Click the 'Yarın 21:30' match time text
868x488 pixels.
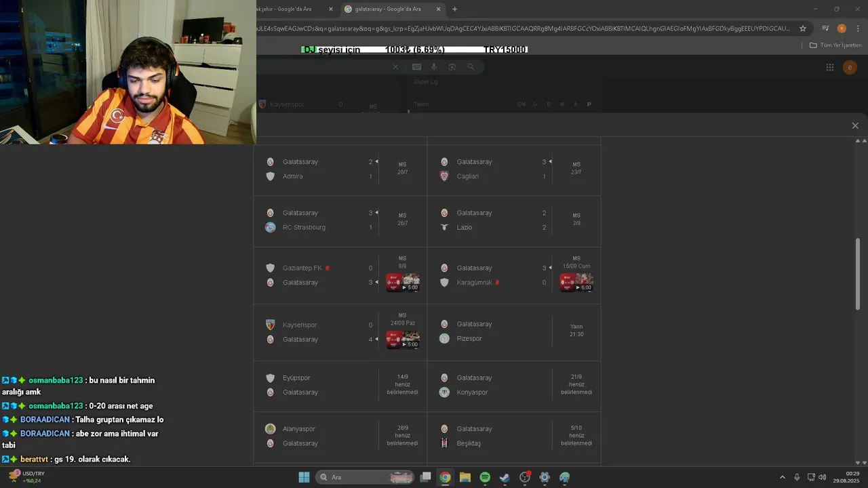576,330
